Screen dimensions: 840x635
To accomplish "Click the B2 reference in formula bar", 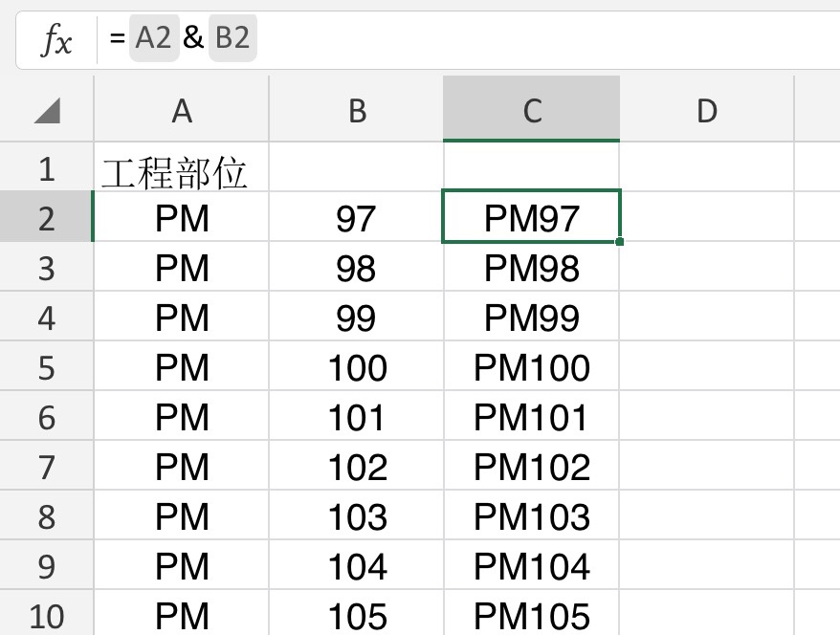I will pyautogui.click(x=232, y=39).
